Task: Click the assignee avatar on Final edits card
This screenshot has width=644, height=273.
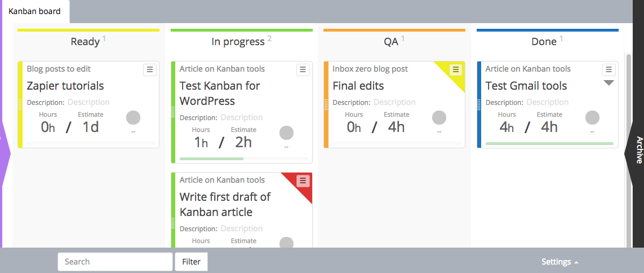Action: click(x=439, y=117)
